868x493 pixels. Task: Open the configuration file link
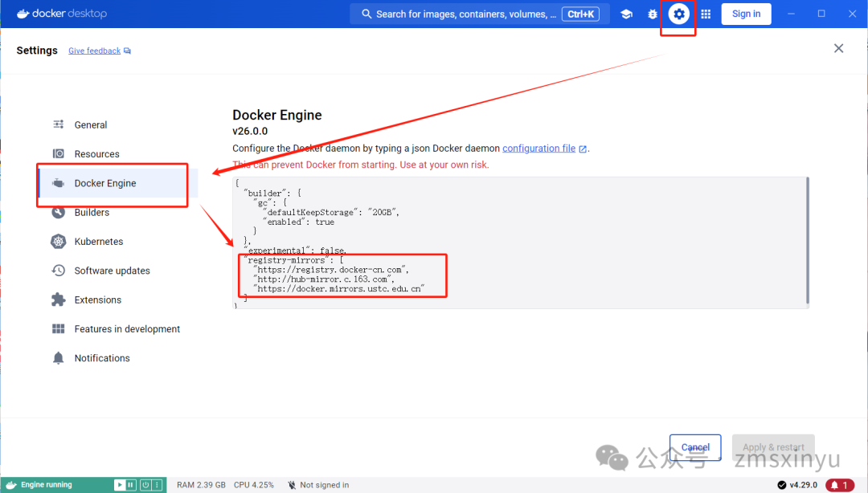(538, 149)
